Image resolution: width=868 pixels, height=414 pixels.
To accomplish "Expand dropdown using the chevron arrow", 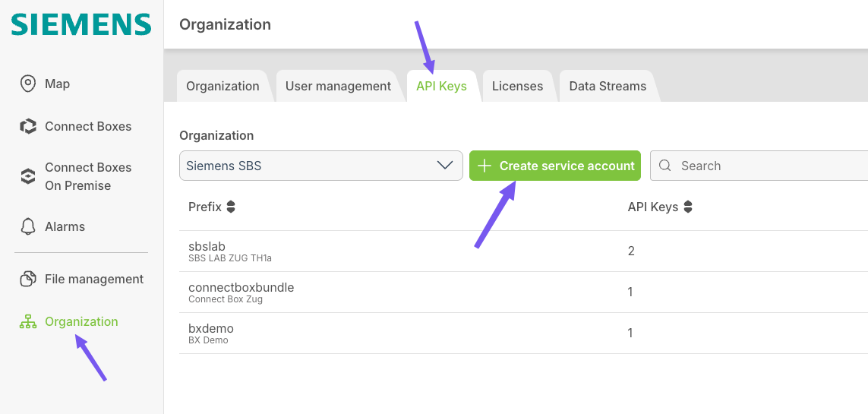I will coord(445,166).
